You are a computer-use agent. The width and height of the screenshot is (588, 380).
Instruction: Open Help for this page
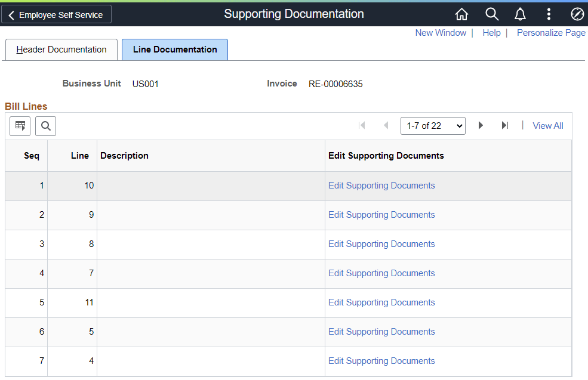(x=491, y=33)
